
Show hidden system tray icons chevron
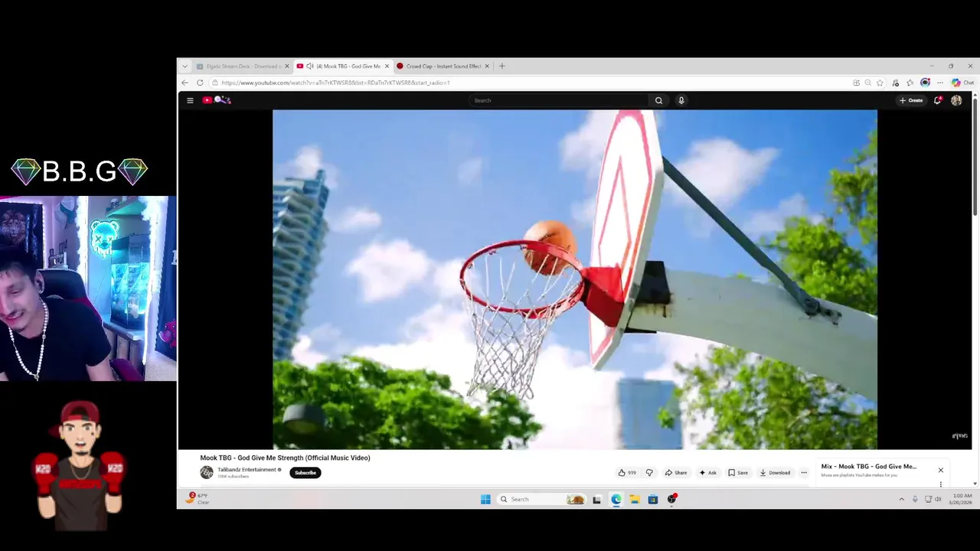click(901, 499)
